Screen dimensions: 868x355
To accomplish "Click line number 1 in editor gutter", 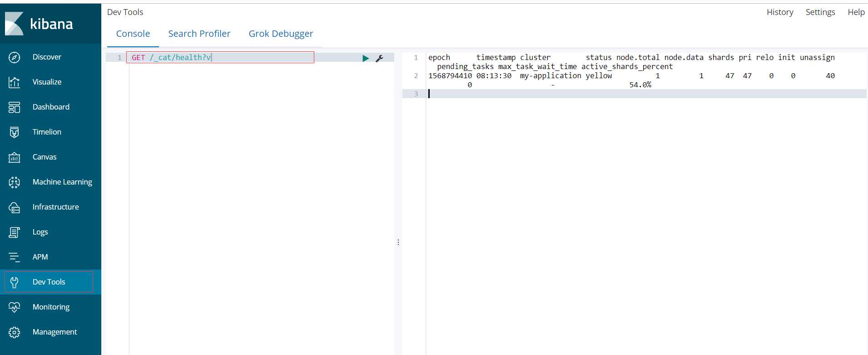I will [x=119, y=58].
